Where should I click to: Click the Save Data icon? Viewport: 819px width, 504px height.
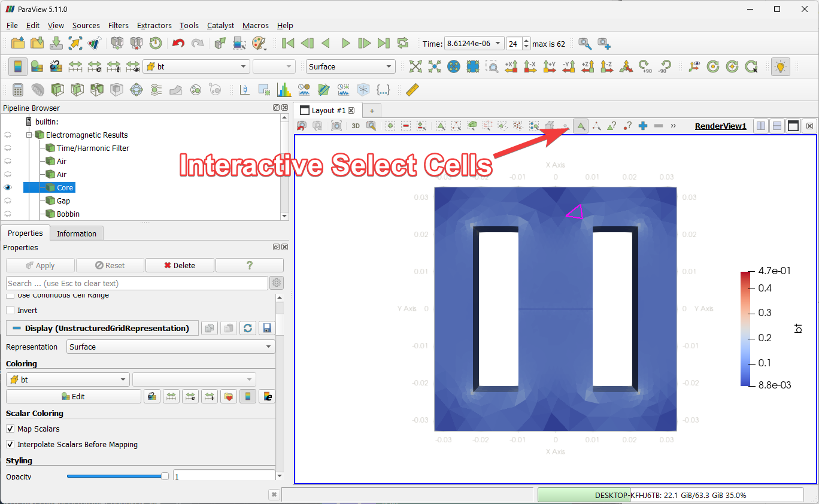(56, 43)
